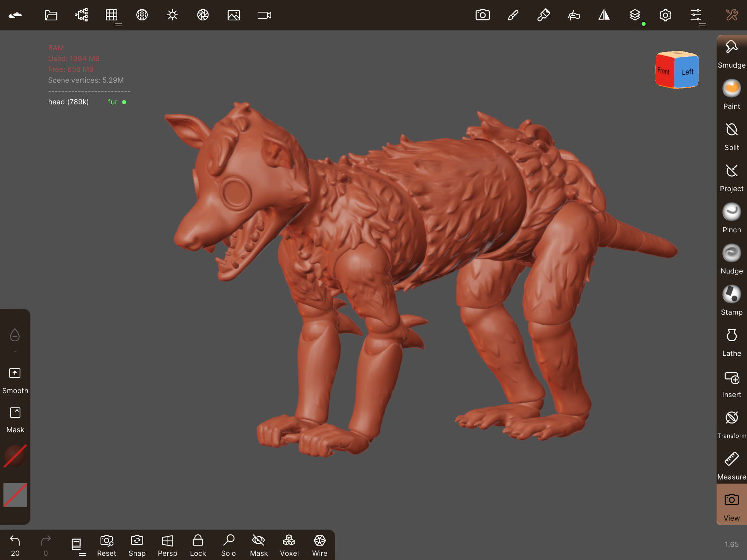Open the background image menu
747x560 pixels.
234,15
